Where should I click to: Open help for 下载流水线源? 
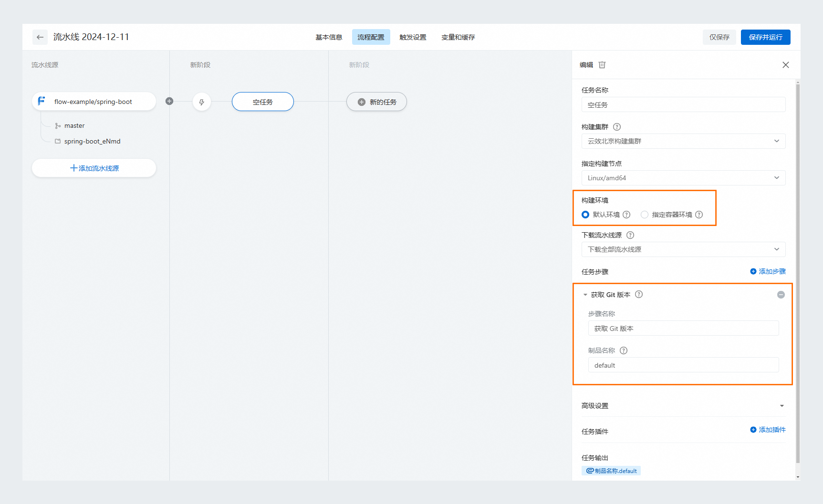pos(630,235)
